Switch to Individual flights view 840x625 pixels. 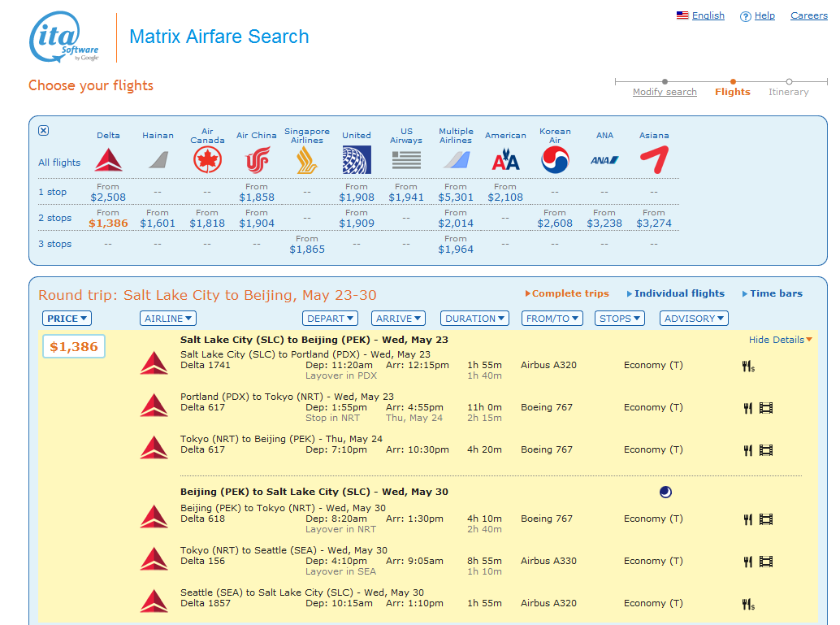tap(678, 293)
